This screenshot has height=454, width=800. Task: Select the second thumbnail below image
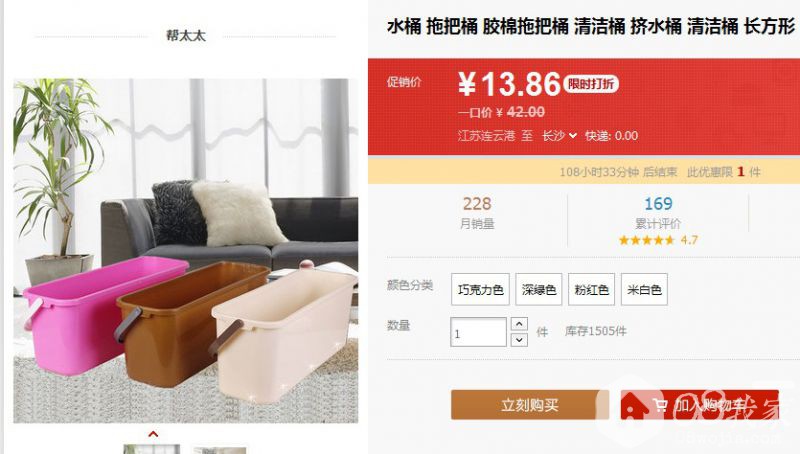(220, 451)
